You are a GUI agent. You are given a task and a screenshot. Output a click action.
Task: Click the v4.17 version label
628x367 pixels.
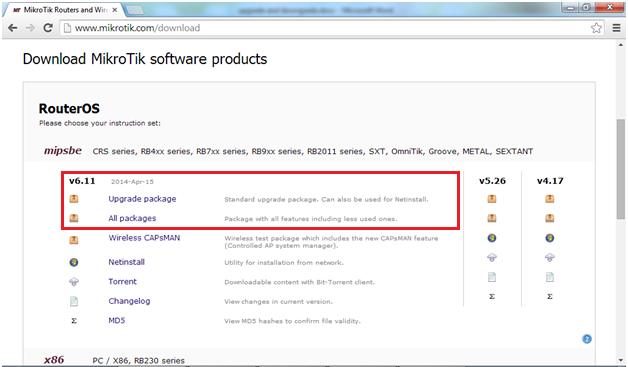(x=550, y=181)
